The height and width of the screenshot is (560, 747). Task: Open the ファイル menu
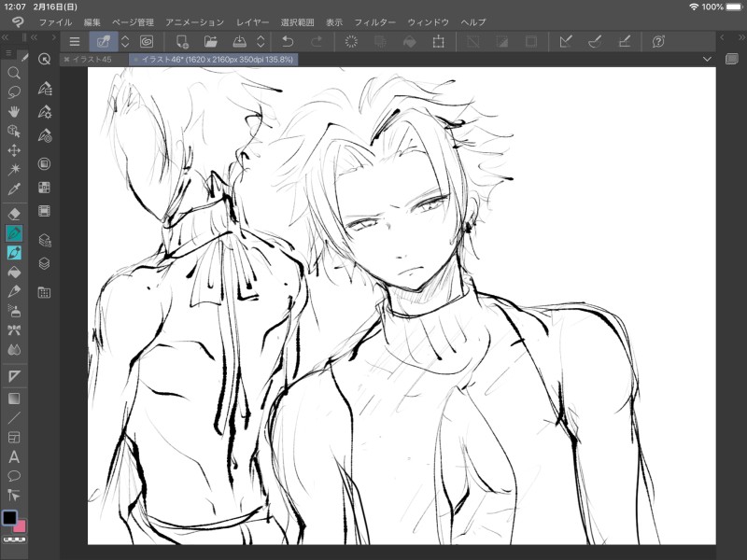55,21
